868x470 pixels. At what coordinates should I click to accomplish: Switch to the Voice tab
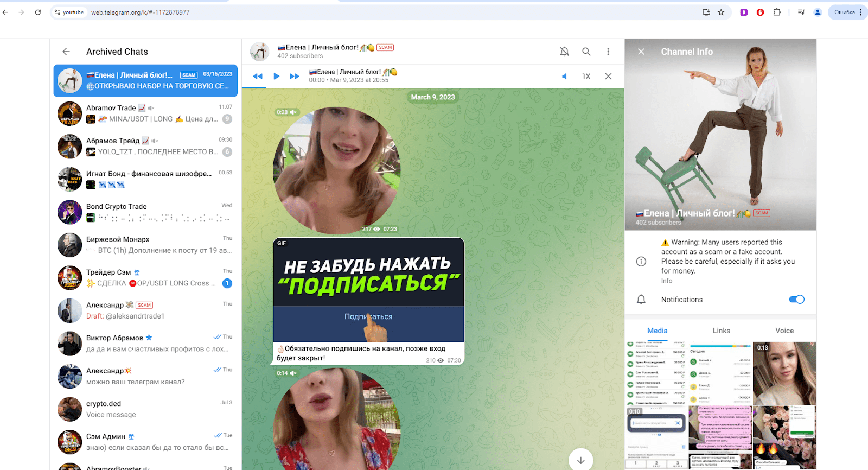pyautogui.click(x=784, y=331)
